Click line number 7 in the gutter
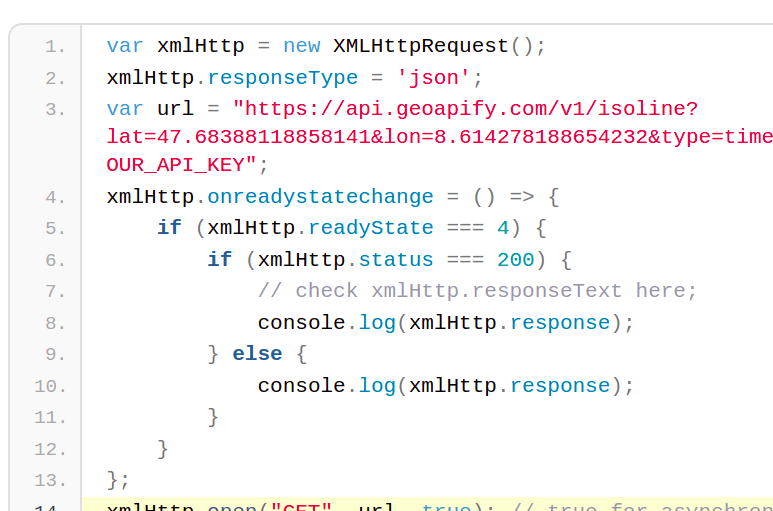Viewport: 773px width, 511px height. point(55,292)
